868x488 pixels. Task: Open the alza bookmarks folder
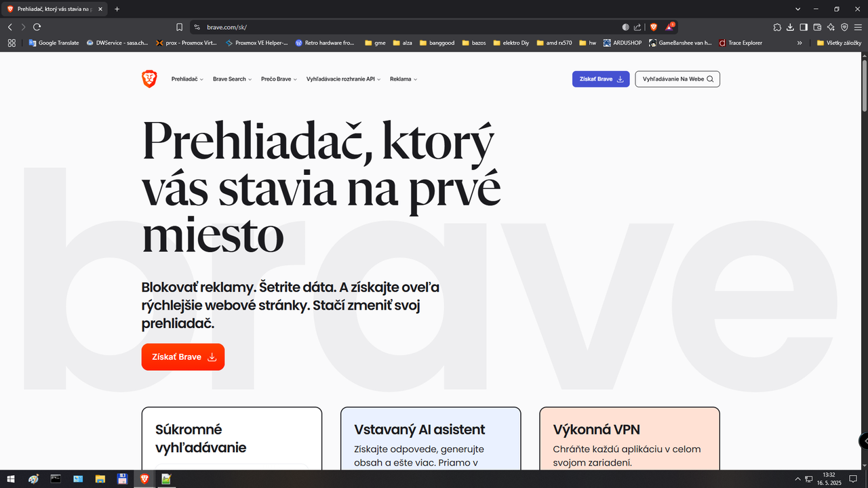[403, 43]
